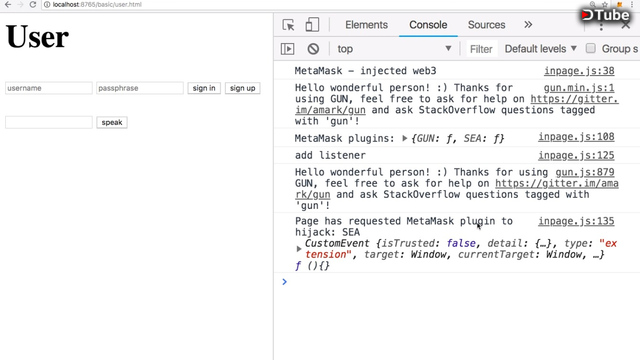Open the inpage.js:125 source link

(576, 155)
